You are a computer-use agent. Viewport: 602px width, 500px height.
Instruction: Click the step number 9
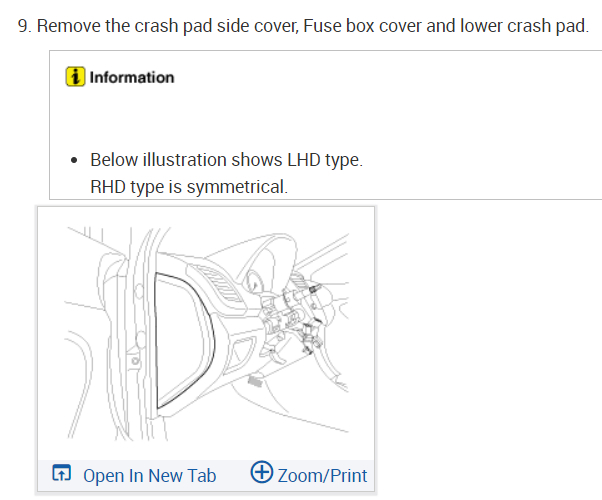[x=25, y=24]
